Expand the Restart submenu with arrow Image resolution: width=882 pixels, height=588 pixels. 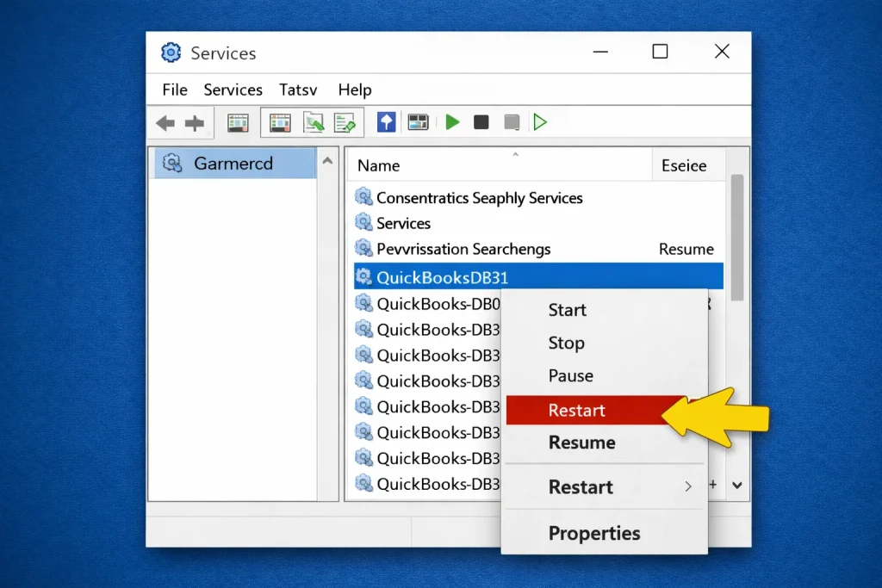click(604, 486)
